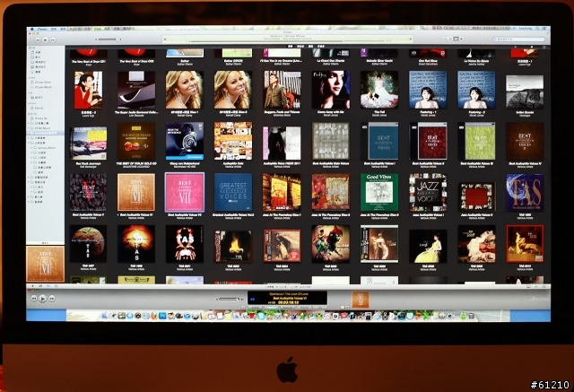574x392 pixels.
Task: Open iTunes Store in the sidebar
Action: coord(41,83)
